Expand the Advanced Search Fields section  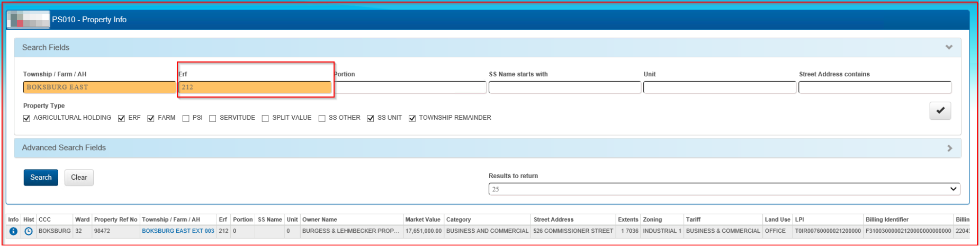[949, 148]
